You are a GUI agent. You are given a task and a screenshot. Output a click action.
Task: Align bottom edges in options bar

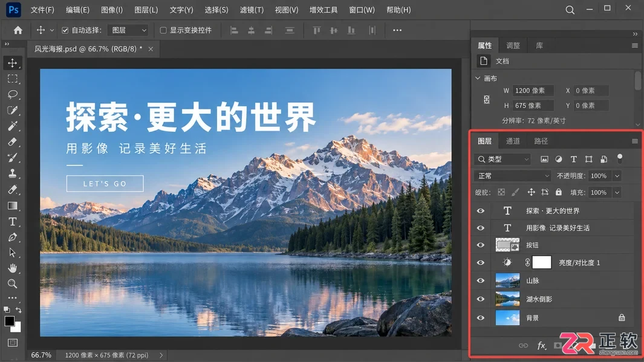click(x=351, y=30)
